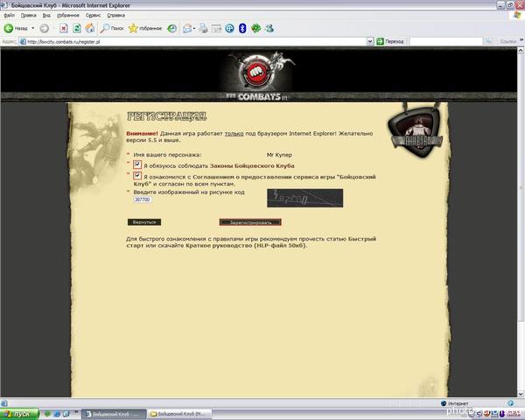525x420 pixels.
Task: Open the History clock icon
Action: [171, 29]
